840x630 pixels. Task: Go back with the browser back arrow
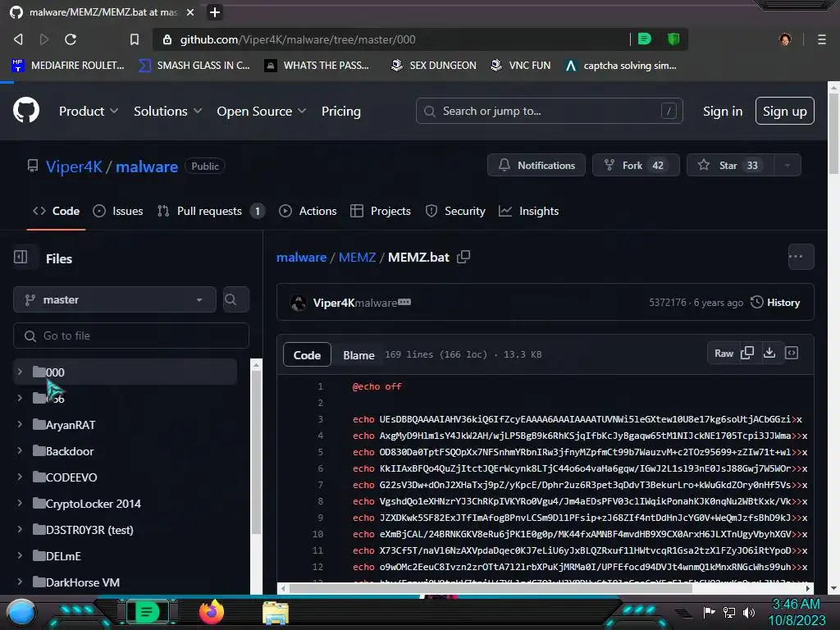point(18,39)
